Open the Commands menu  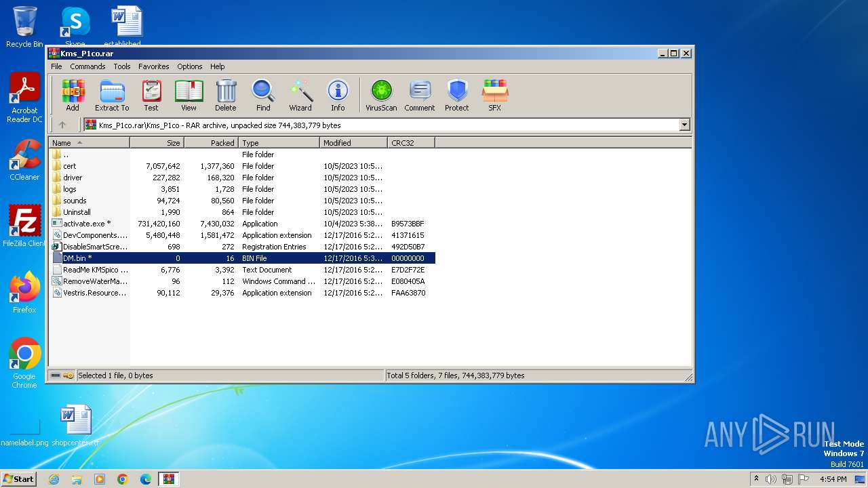pos(87,66)
